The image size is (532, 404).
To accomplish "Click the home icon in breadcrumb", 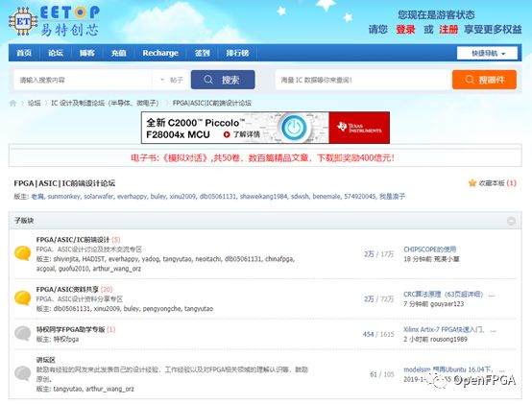I will click(x=12, y=103).
